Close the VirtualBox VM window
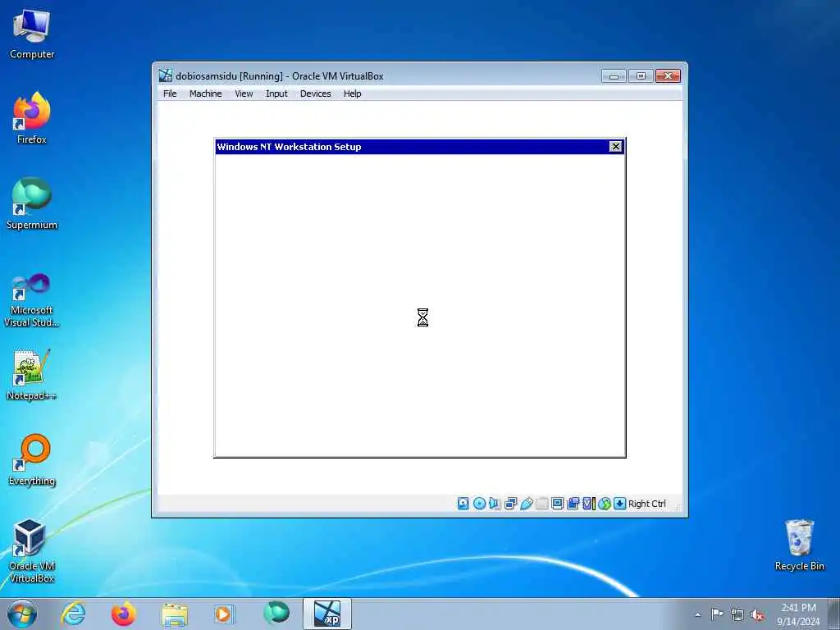The height and width of the screenshot is (630, 840). [x=668, y=76]
